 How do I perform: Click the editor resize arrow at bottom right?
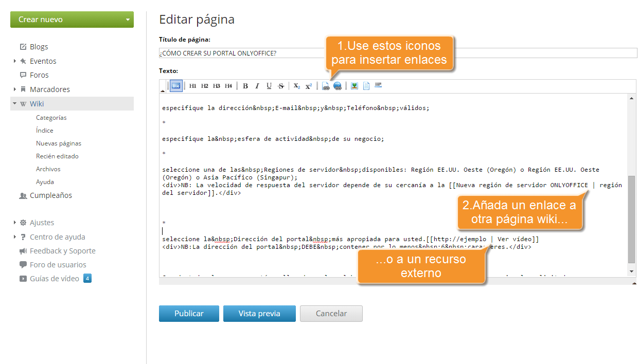[x=634, y=282]
